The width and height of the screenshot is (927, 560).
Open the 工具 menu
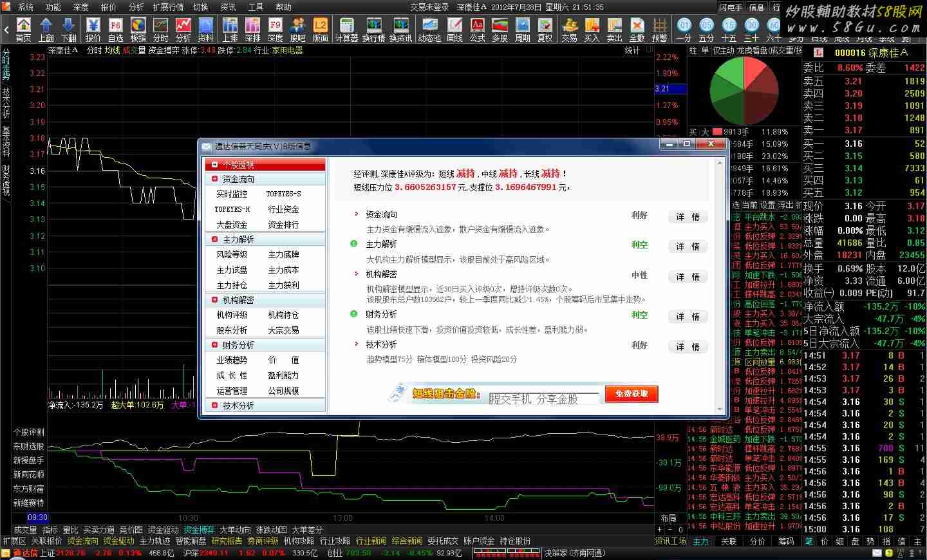point(256,7)
